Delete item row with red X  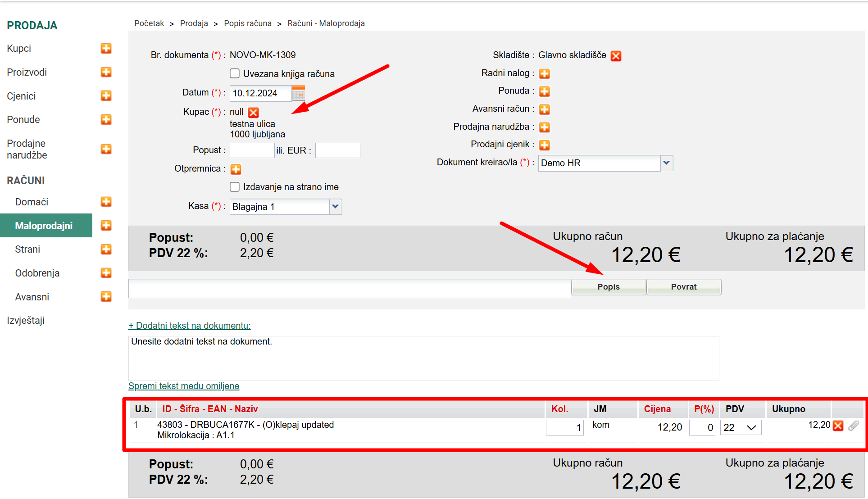pos(838,426)
